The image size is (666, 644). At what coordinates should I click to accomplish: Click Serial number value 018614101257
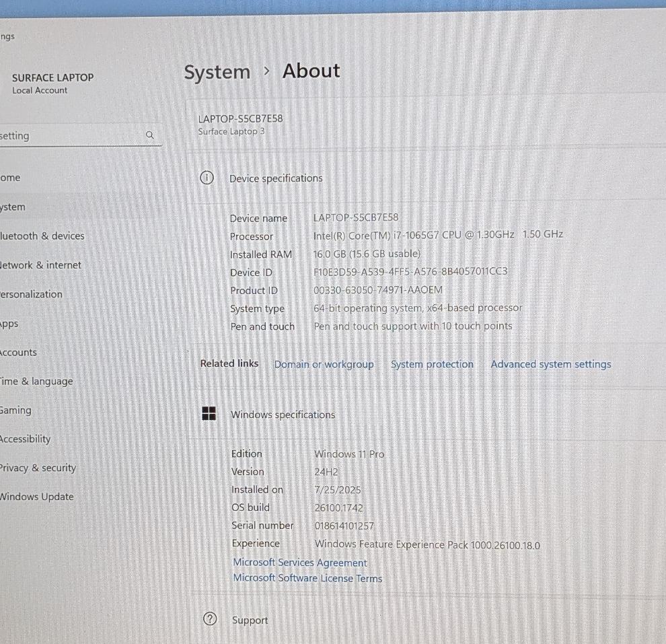(x=344, y=526)
